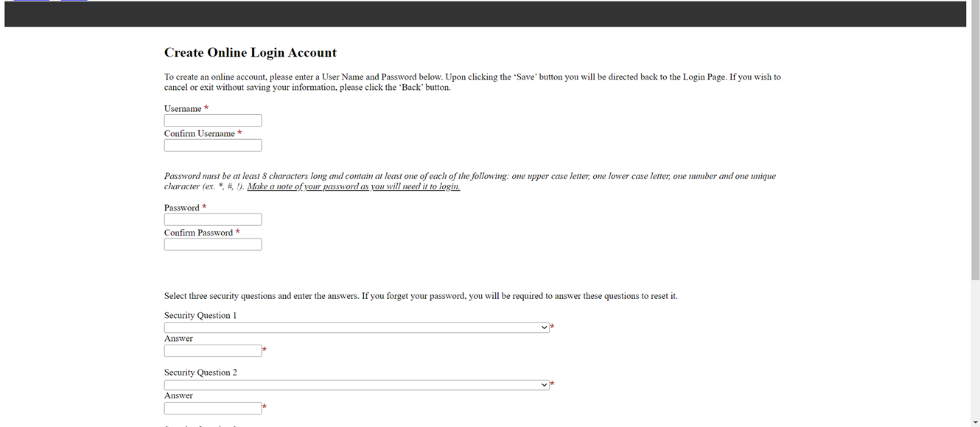This screenshot has height=427, width=980.
Task: Click the 'Confirm Password' label
Action: [x=198, y=233]
